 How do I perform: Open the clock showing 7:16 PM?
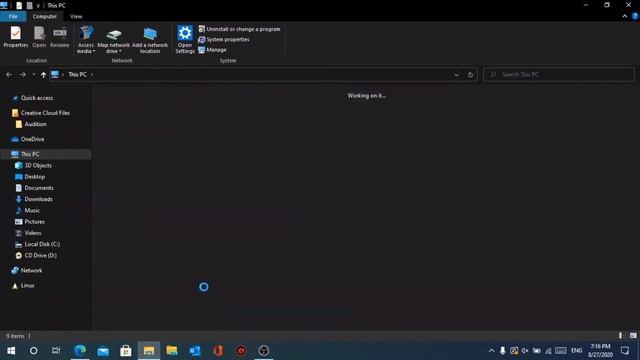coord(600,351)
